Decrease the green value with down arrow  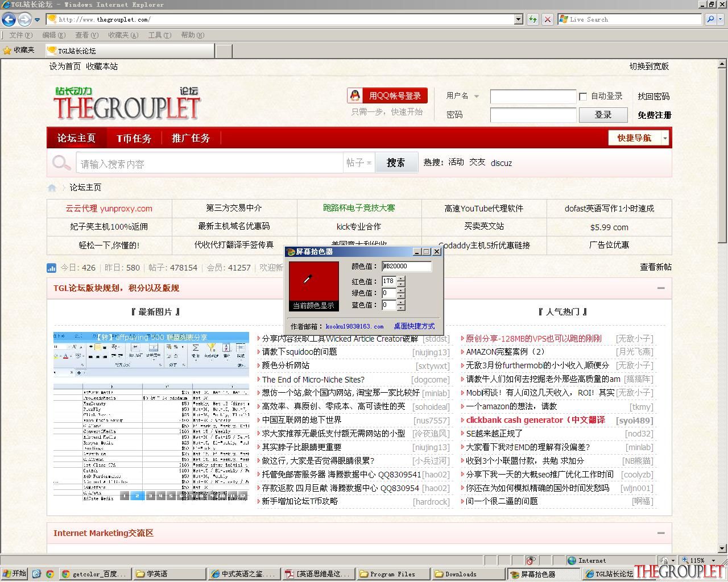click(401, 296)
